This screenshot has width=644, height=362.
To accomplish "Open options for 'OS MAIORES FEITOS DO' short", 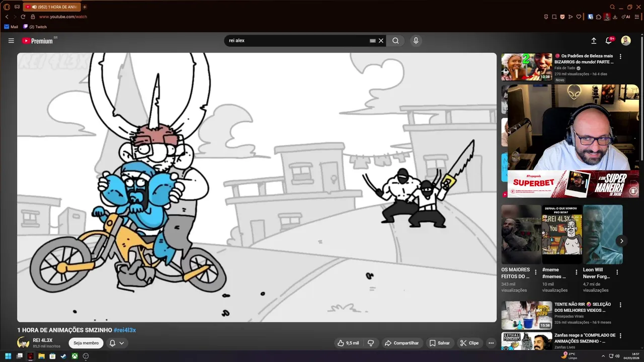I will click(x=535, y=272).
